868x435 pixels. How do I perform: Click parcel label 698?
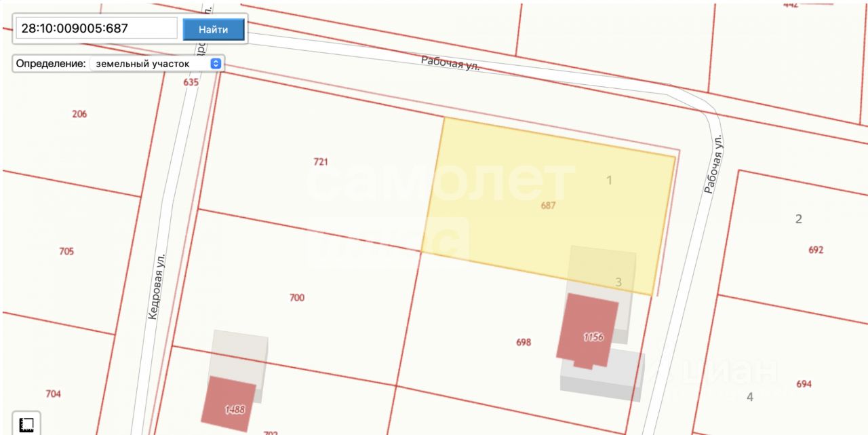pyautogui.click(x=524, y=343)
